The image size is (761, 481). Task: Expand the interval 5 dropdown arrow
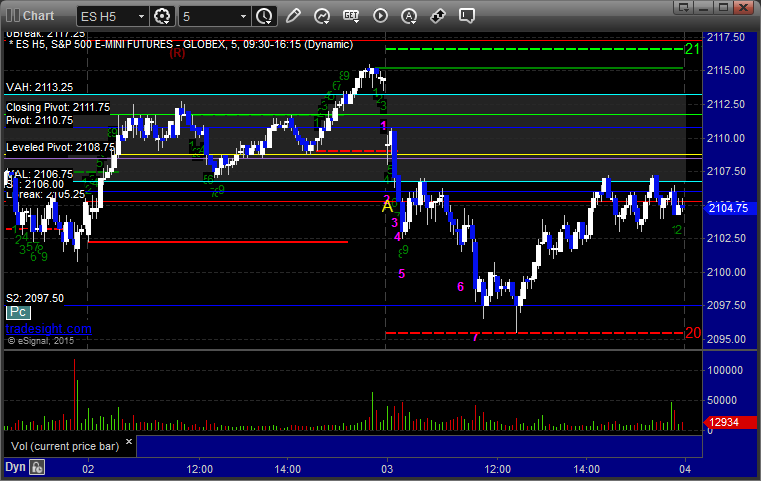pos(244,17)
